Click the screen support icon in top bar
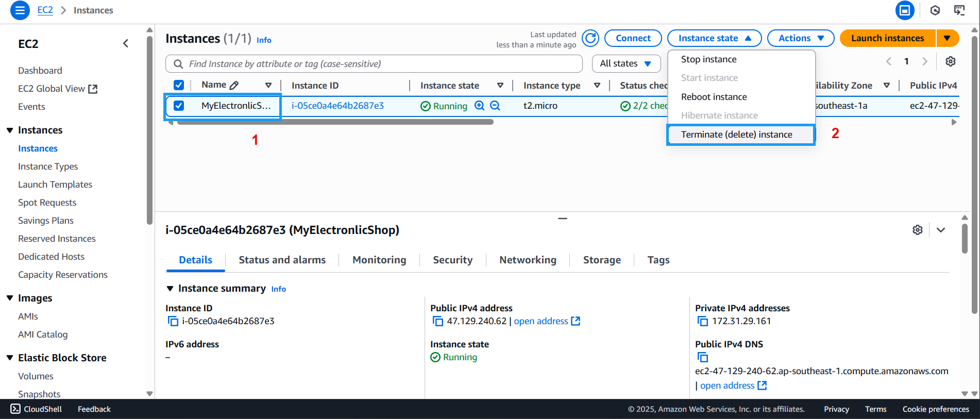The height and width of the screenshot is (419, 980). pyautogui.click(x=959, y=10)
